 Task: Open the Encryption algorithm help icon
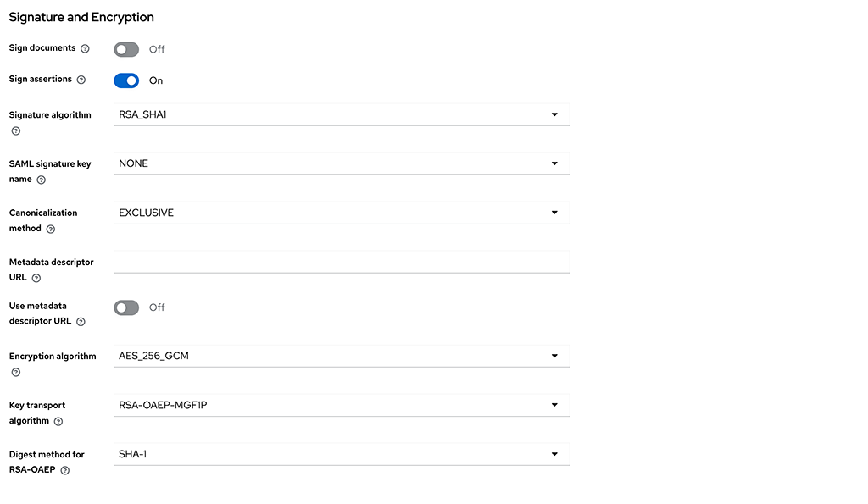tap(14, 372)
